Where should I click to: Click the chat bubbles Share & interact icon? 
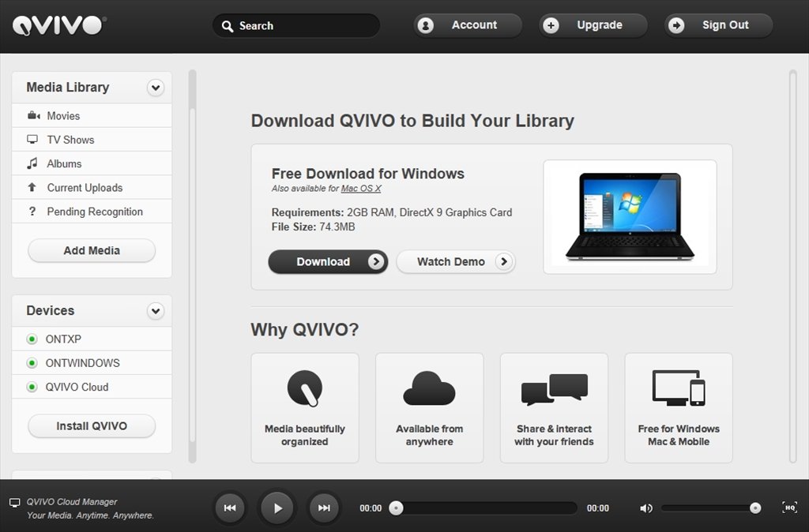click(554, 389)
